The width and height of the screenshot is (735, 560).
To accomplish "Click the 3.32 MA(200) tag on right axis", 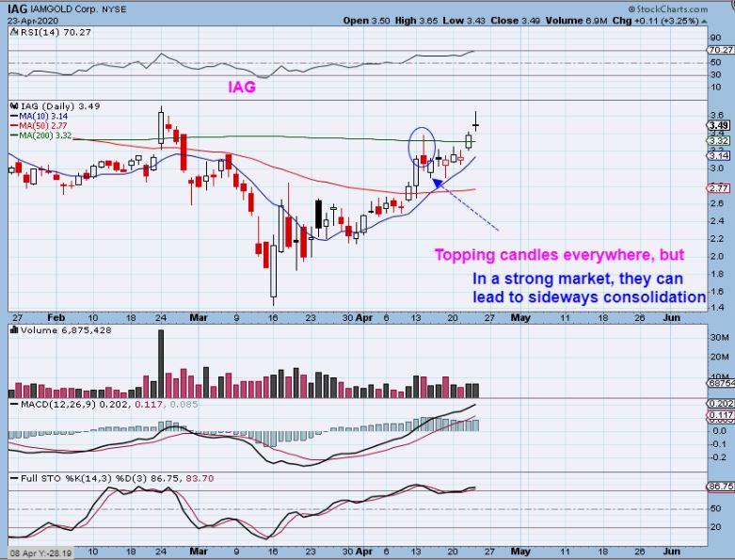I will coord(719,140).
